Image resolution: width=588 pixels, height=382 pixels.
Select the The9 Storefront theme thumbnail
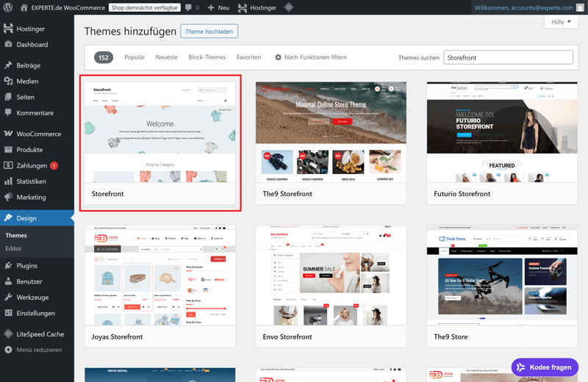331,132
